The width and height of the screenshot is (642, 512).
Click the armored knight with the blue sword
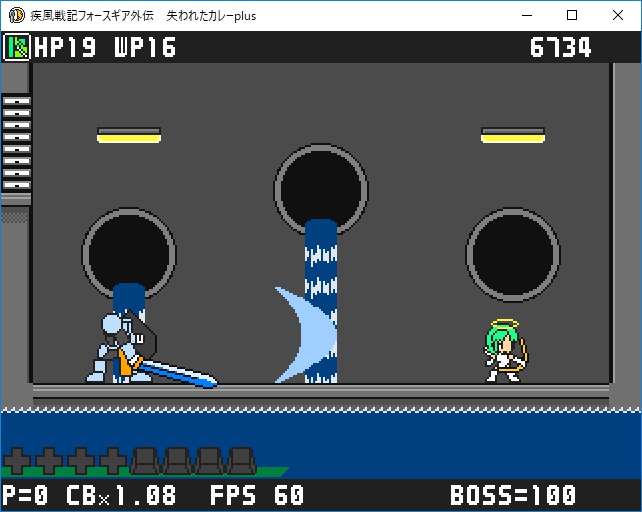(151, 348)
